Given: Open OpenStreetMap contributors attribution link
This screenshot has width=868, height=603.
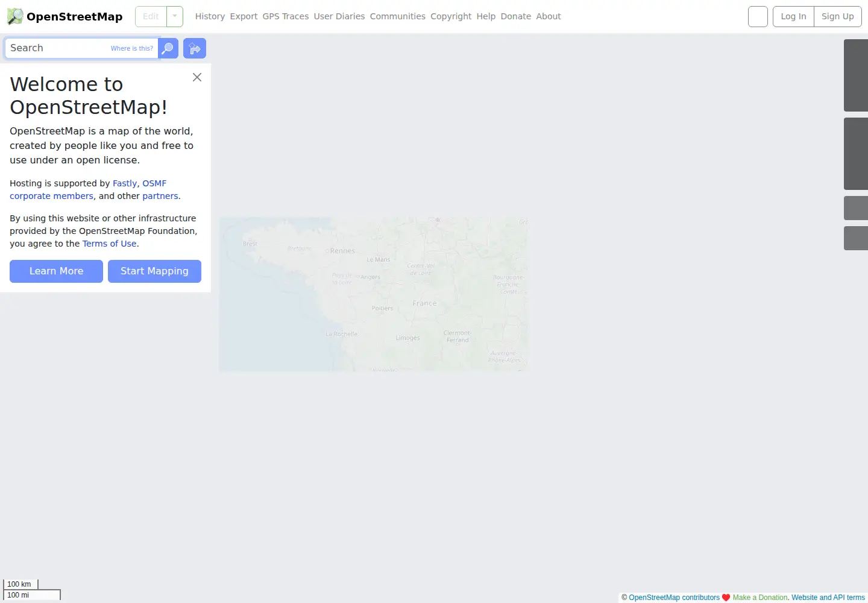Looking at the screenshot, I should pos(674,598).
